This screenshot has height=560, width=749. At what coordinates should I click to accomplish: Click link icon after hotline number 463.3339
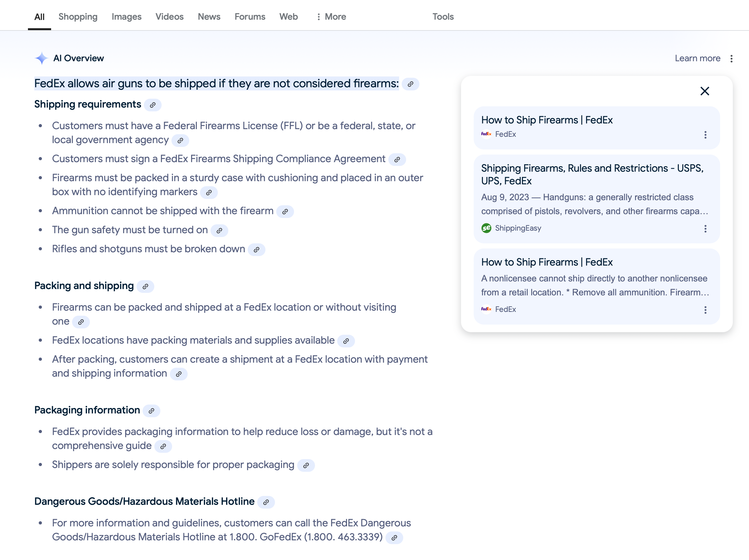point(394,538)
